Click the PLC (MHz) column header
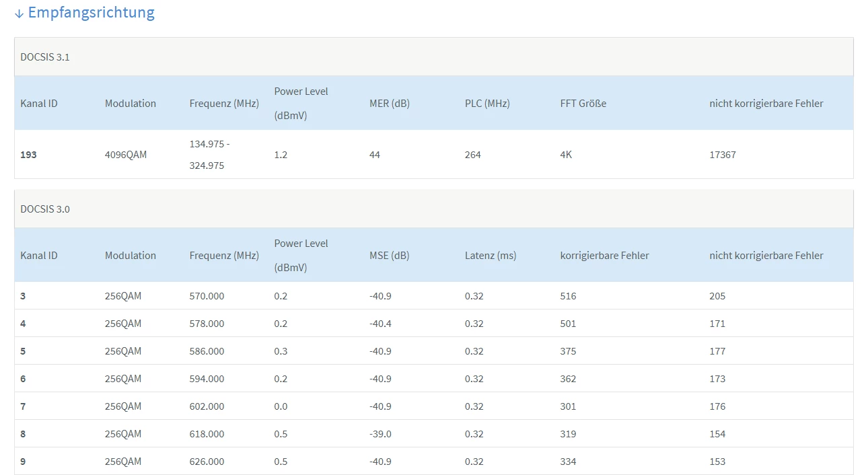This screenshot has height=475, width=868. (487, 104)
